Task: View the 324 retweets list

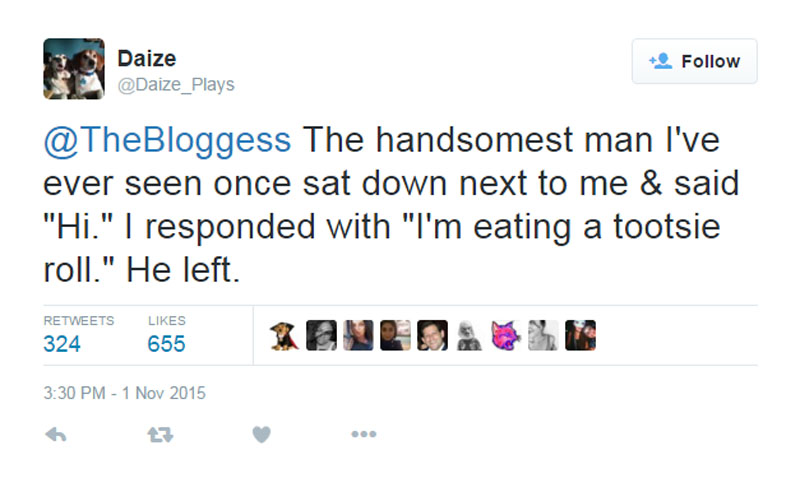Action: coord(62,344)
